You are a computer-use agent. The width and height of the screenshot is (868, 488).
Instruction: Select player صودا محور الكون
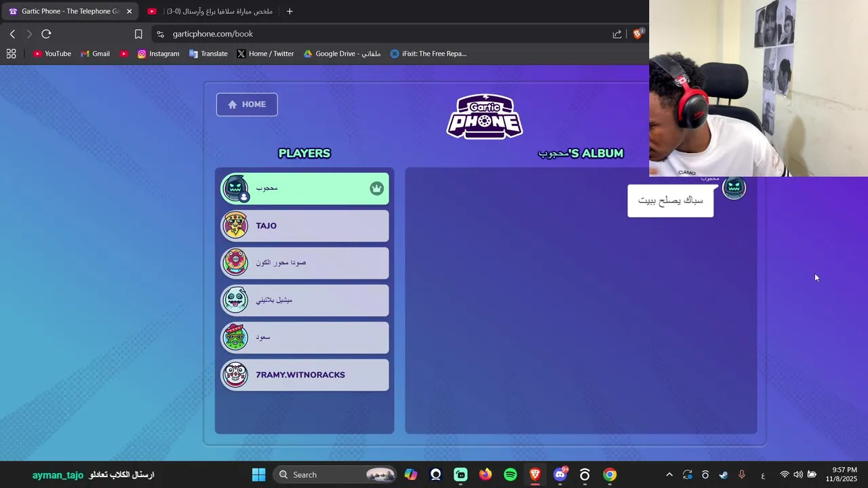304,263
